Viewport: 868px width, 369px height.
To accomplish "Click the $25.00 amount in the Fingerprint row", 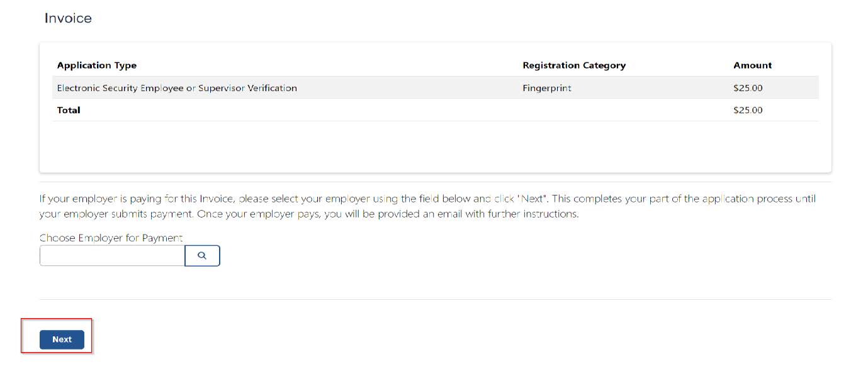I will (x=748, y=88).
